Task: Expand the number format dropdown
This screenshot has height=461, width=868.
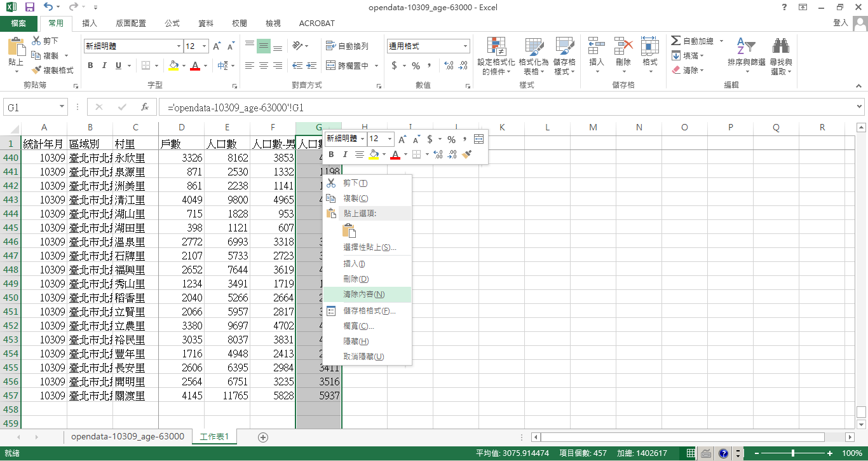Action: pos(465,46)
